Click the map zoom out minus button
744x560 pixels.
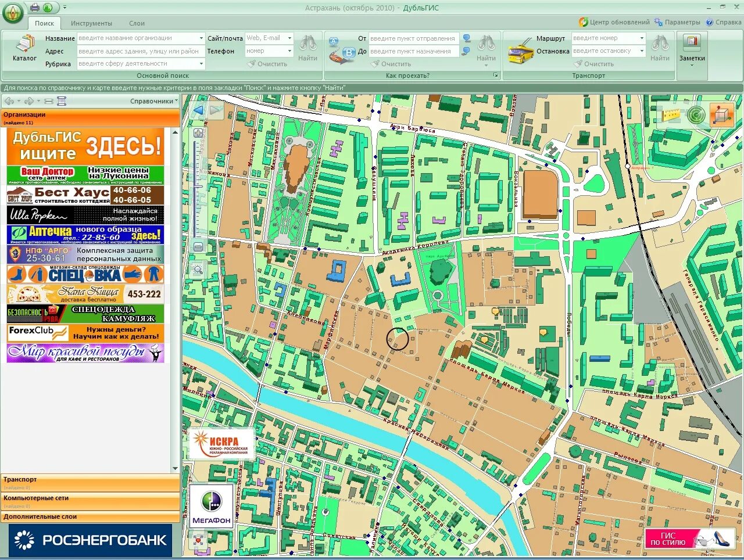[x=198, y=247]
